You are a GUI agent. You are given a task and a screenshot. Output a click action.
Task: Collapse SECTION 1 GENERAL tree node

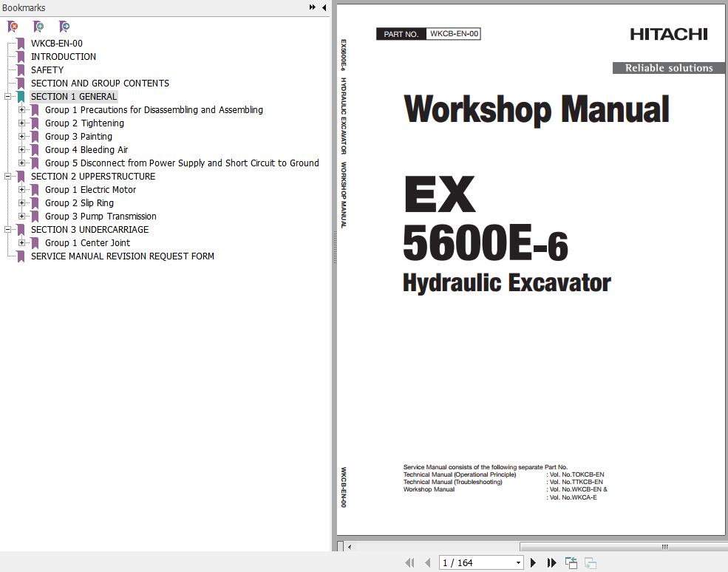pyautogui.click(x=7, y=97)
